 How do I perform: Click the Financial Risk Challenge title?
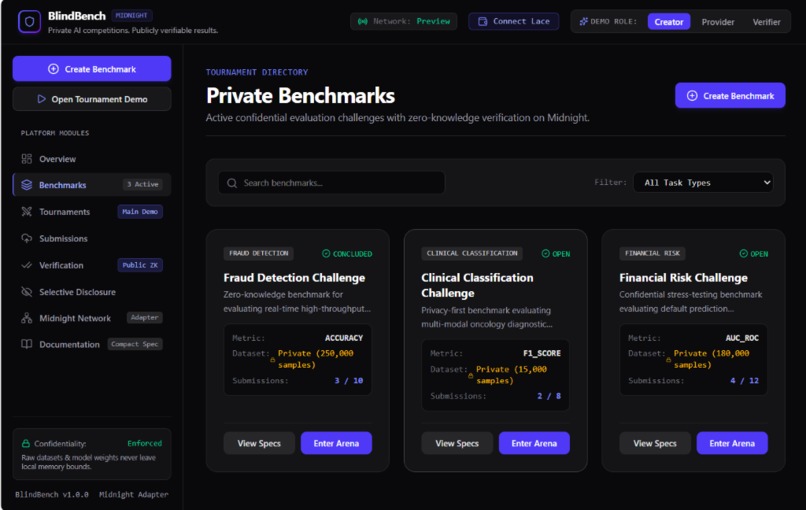(x=683, y=278)
